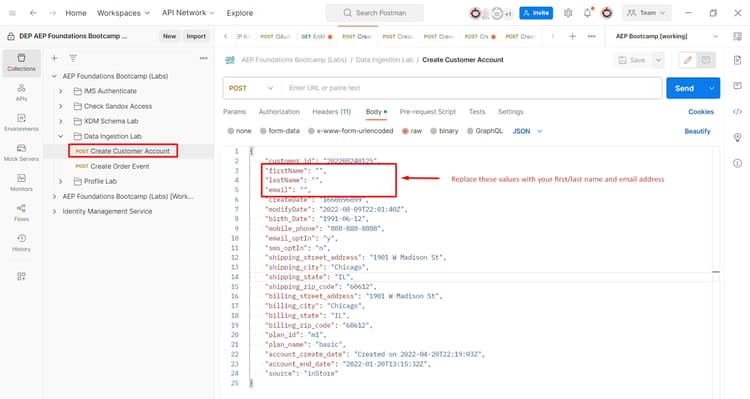Screen dimensions: 750x399
Task: Open the documentation icon in right sidebar
Action: 738,60
